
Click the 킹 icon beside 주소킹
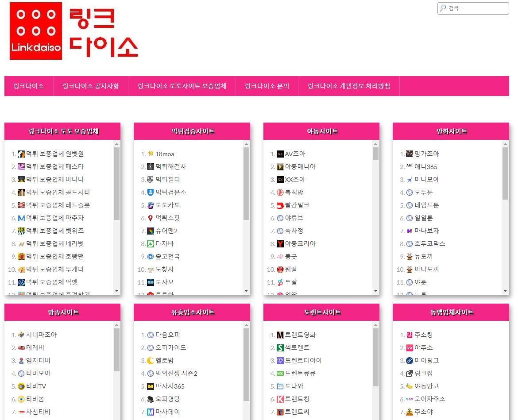point(410,335)
